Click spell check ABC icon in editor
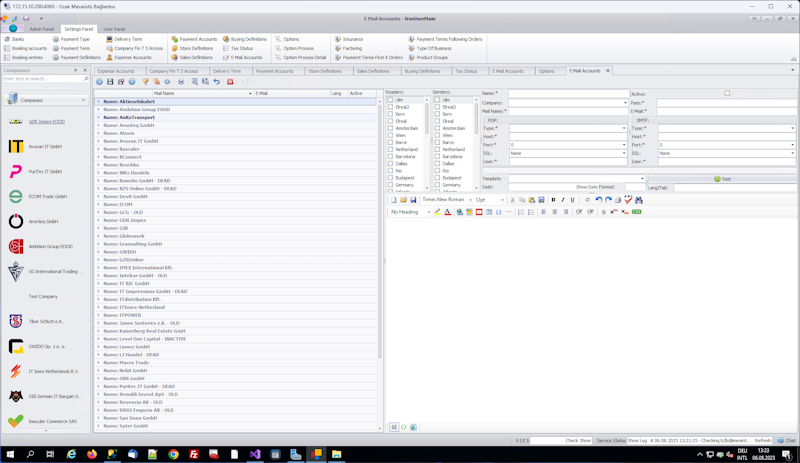 [x=628, y=200]
